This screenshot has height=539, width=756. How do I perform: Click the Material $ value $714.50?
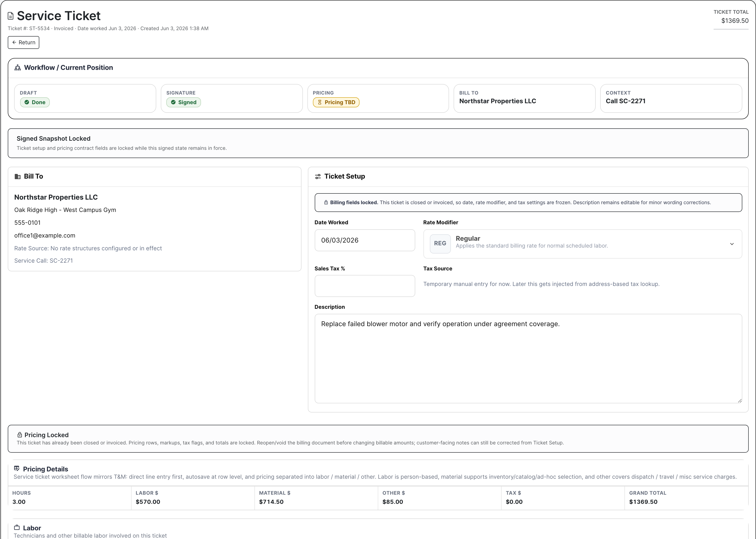tap(271, 502)
